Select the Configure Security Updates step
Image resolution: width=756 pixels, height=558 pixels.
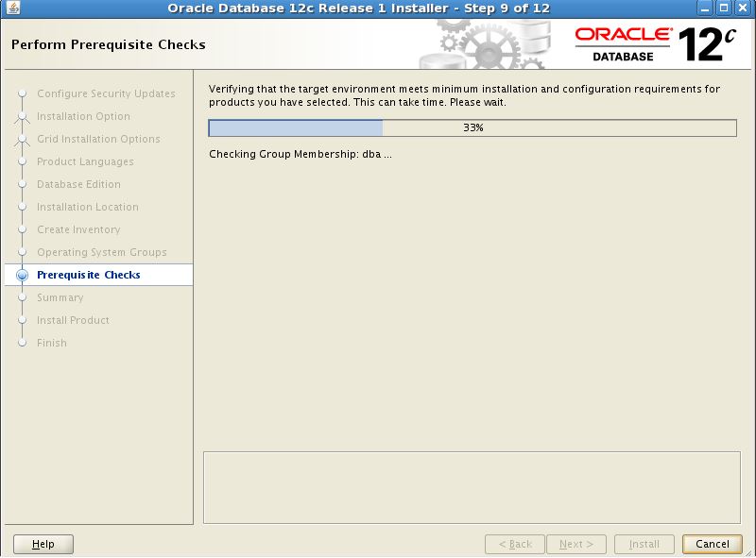(106, 93)
